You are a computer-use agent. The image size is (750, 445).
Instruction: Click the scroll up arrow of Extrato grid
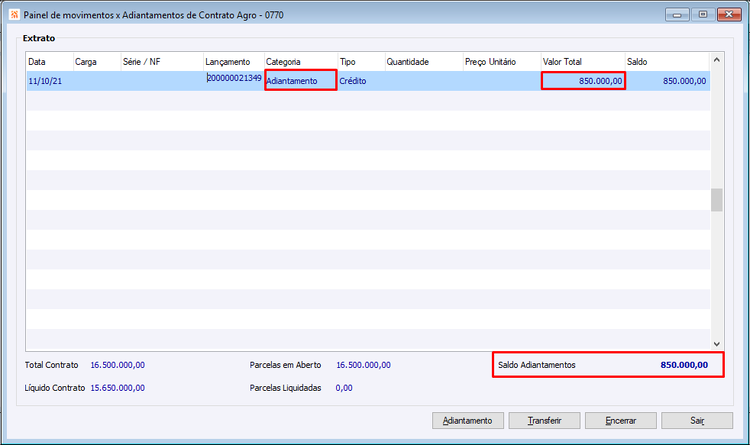pos(717,60)
